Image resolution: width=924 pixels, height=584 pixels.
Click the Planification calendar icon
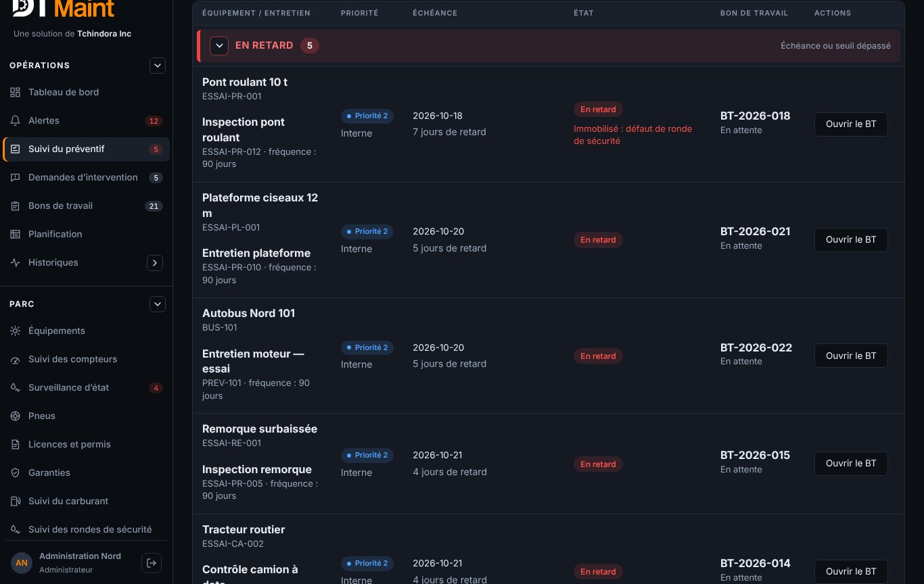(x=16, y=234)
